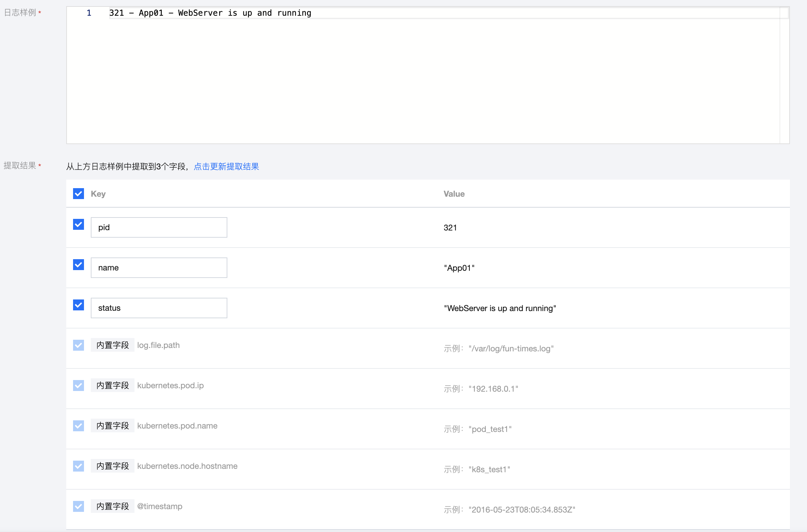Click the line number 1 in editor gutter

coord(89,13)
